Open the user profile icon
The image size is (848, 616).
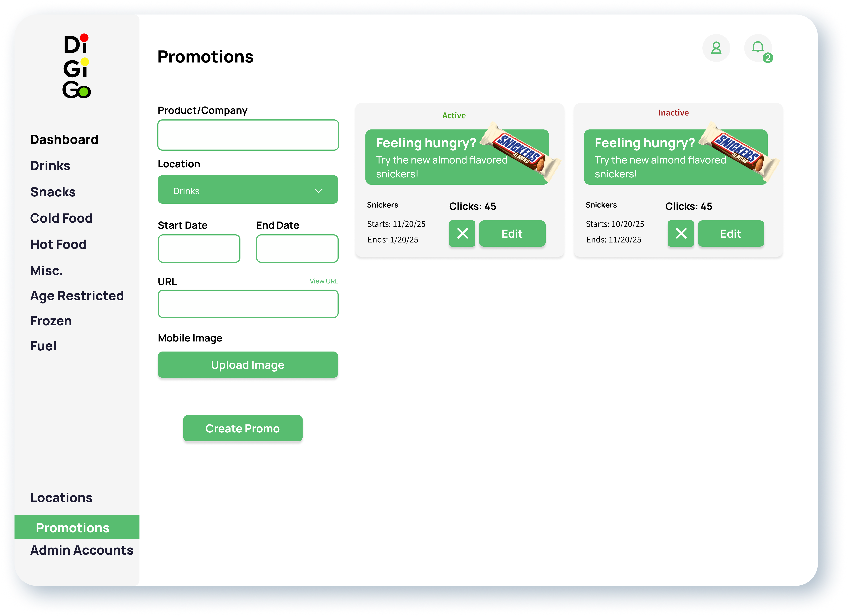[x=716, y=48]
